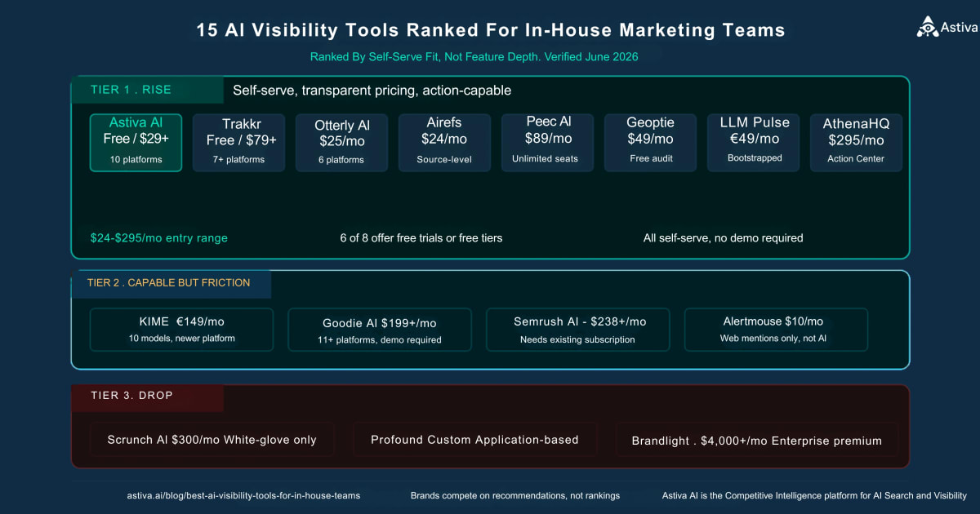Click the 'Self-serve, transparent pricing, action-capable' text

click(372, 91)
